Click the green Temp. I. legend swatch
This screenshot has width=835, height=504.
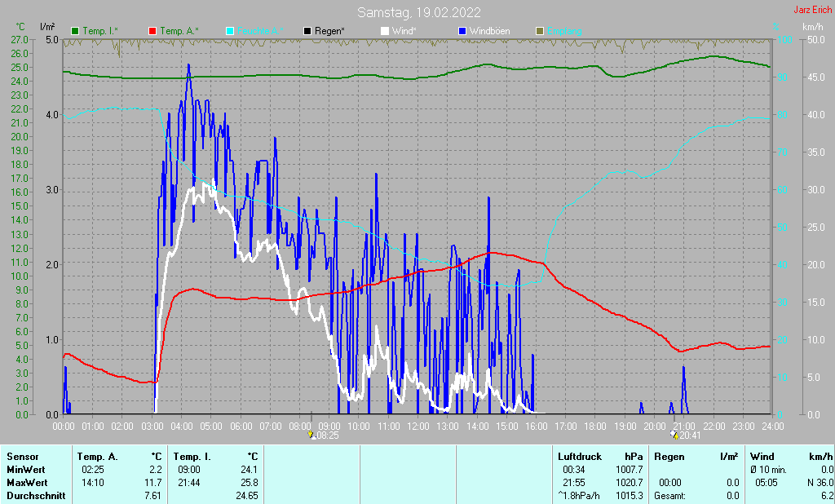click(x=75, y=31)
